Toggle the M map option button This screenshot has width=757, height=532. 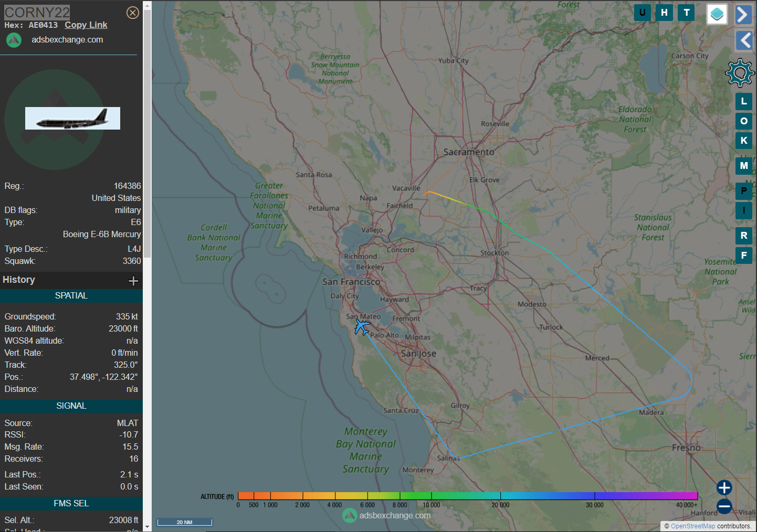(x=744, y=166)
